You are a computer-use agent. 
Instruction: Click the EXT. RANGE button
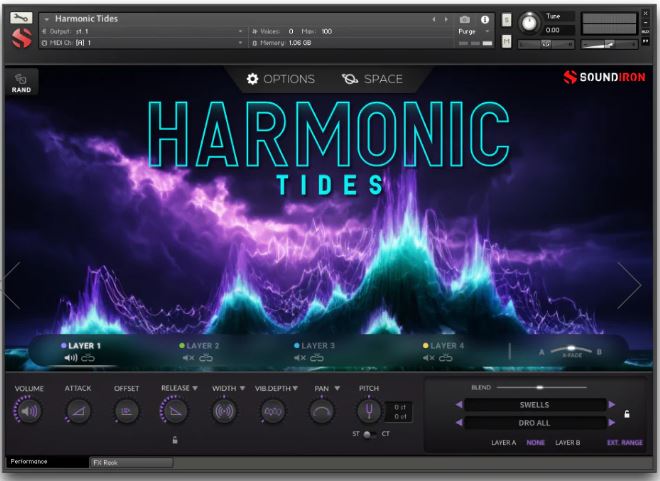click(625, 443)
